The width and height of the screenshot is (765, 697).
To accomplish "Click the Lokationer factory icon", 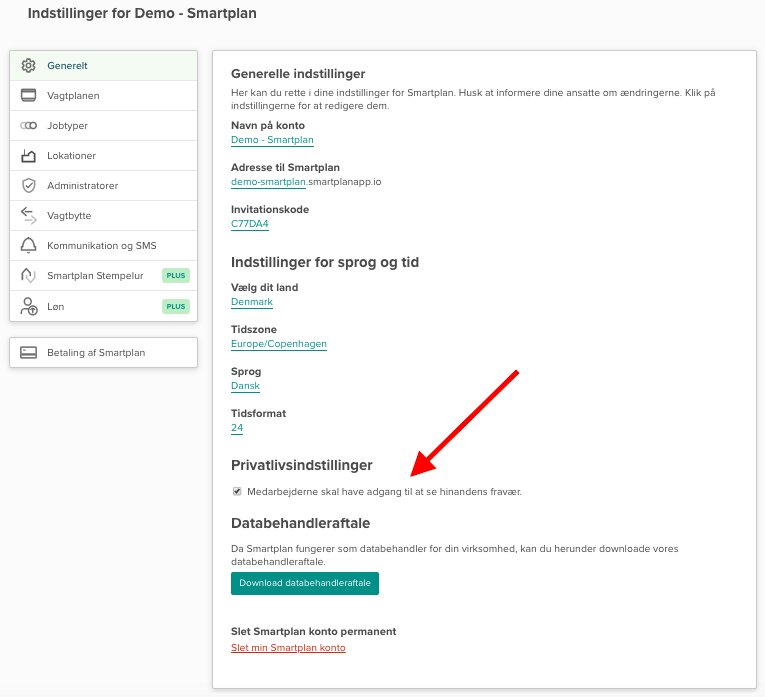I will coord(28,156).
